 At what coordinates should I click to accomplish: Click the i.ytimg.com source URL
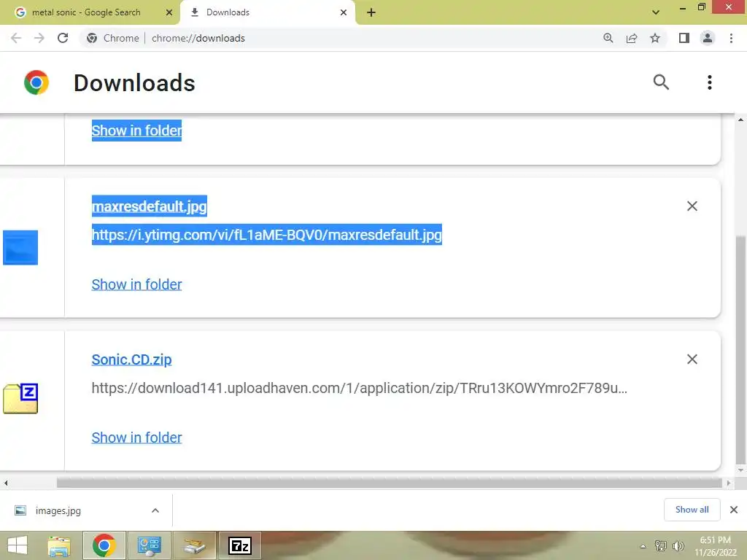(x=267, y=235)
